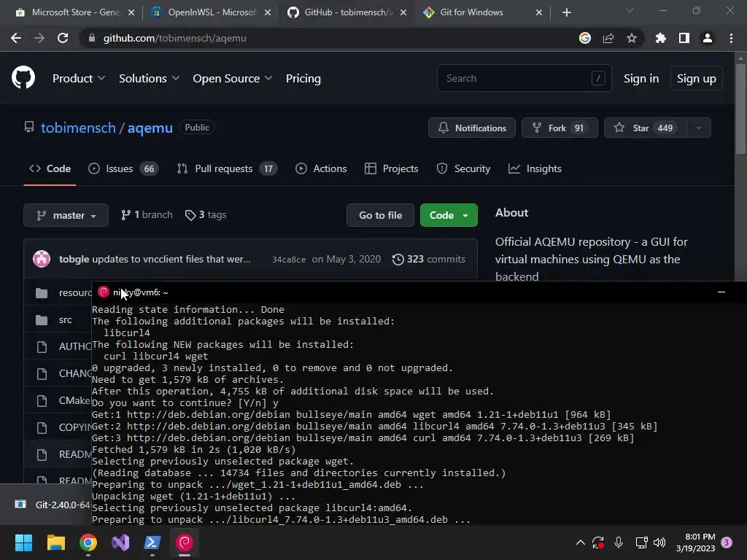The width and height of the screenshot is (747, 560).
Task: Open Chrome from the taskbar
Action: pos(88,542)
